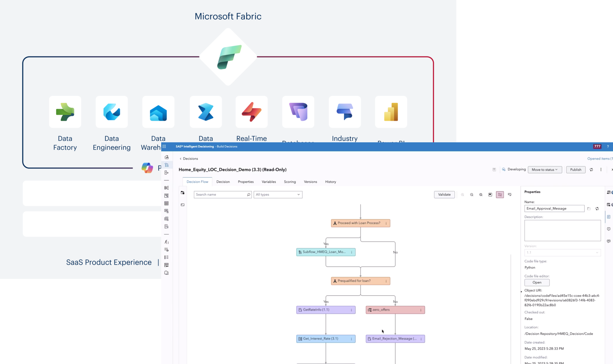Expand the Version 1.1 dropdown
613x364 pixels.
(562, 253)
